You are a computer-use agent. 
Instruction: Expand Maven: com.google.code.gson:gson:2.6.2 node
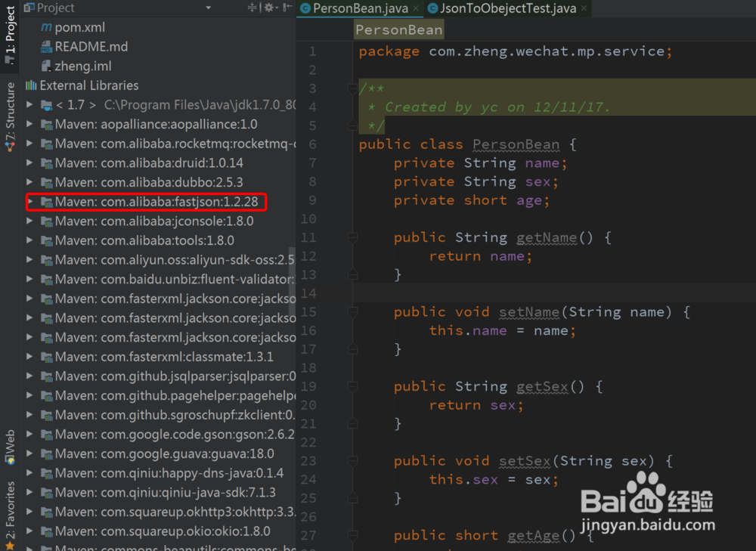30,434
